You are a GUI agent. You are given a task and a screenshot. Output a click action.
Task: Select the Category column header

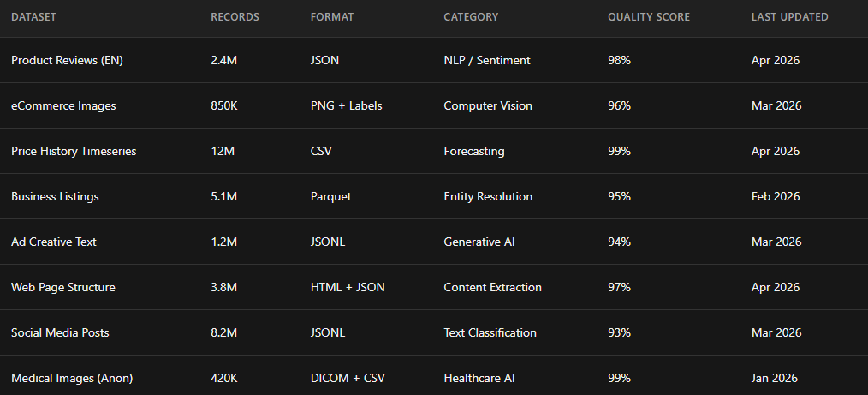(471, 17)
